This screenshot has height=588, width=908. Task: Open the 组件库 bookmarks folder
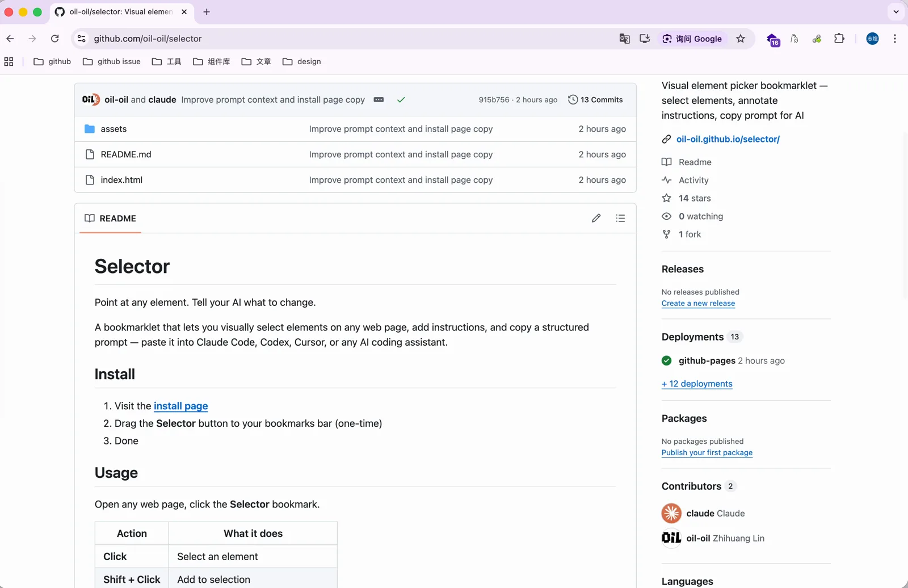point(212,61)
